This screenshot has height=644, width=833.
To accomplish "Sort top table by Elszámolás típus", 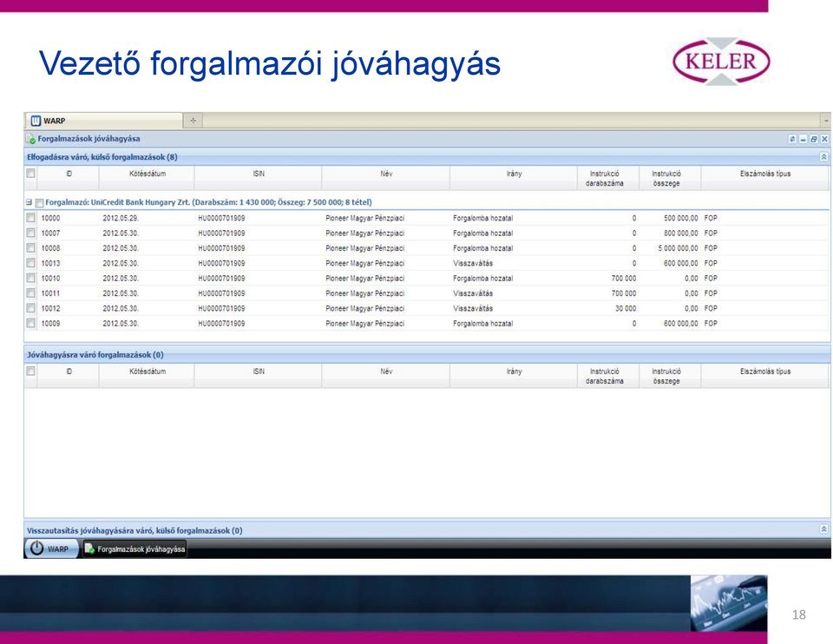I will 765,178.
